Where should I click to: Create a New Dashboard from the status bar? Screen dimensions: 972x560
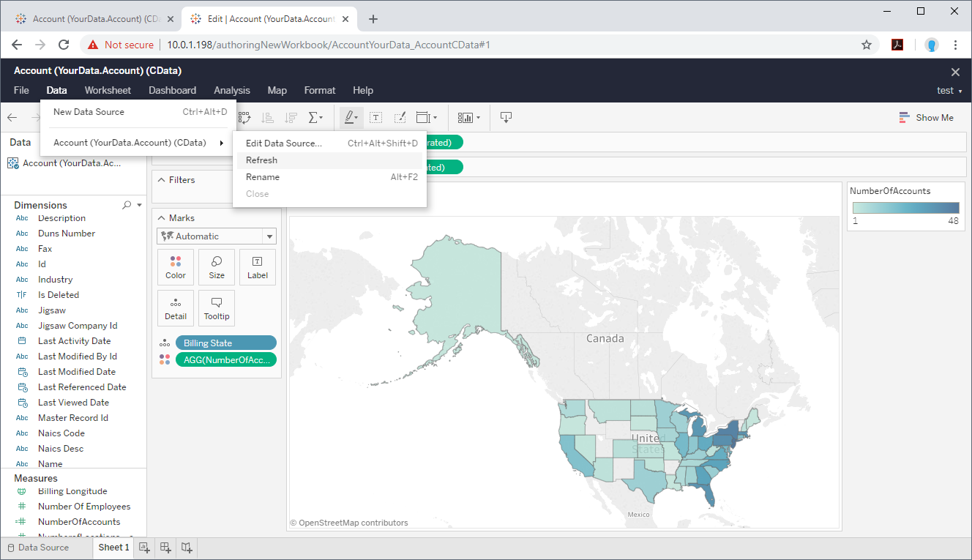tap(165, 547)
